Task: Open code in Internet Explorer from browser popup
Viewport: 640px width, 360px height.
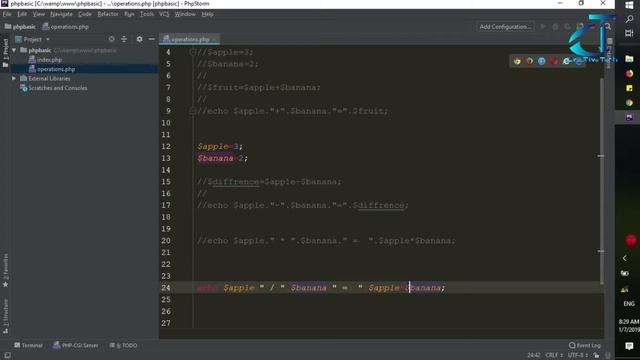Action: pyautogui.click(x=566, y=61)
